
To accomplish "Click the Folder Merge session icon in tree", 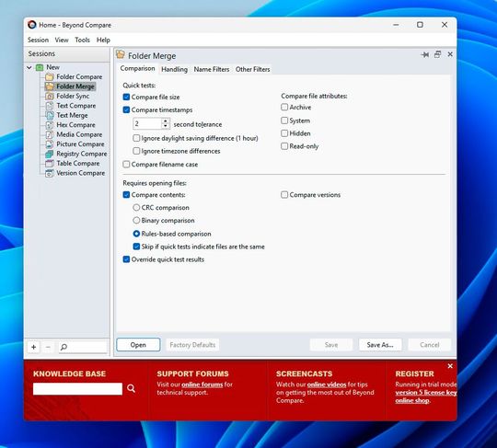I will 49,86.
